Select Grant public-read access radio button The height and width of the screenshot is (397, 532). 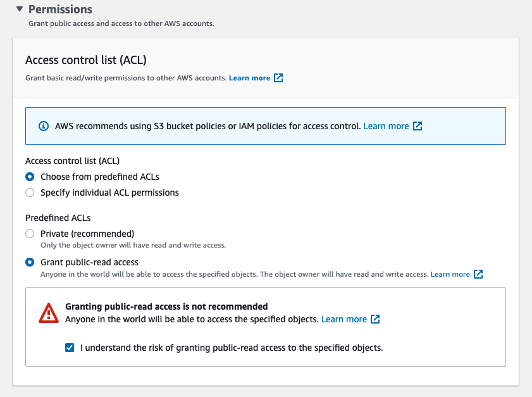(x=30, y=262)
